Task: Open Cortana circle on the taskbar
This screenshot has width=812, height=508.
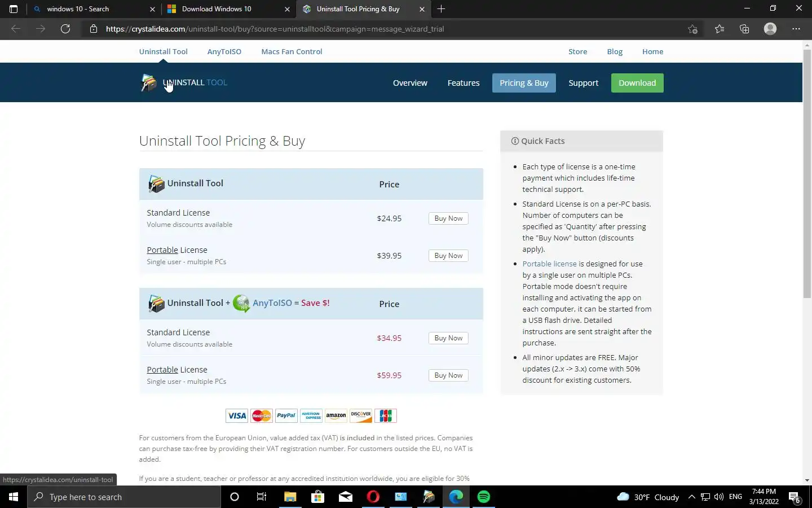Action: point(235,497)
